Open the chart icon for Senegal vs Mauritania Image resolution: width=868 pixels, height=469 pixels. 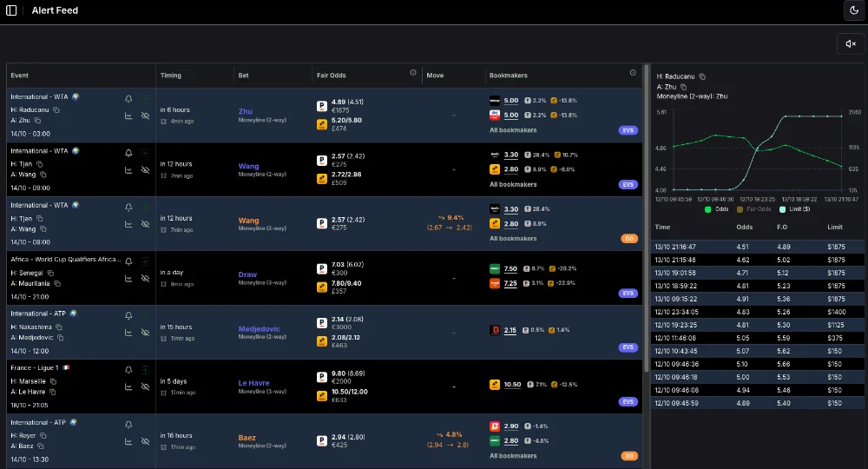[128, 278]
